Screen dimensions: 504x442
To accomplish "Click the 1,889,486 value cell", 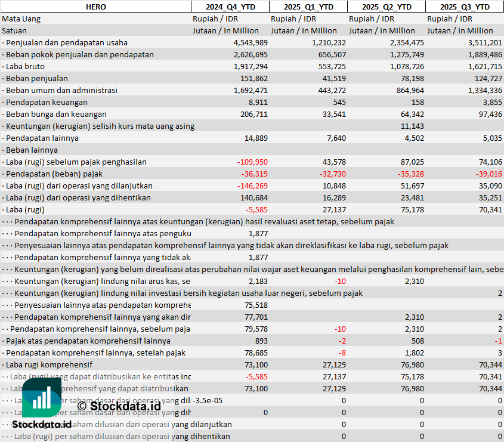I will tap(485, 55).
